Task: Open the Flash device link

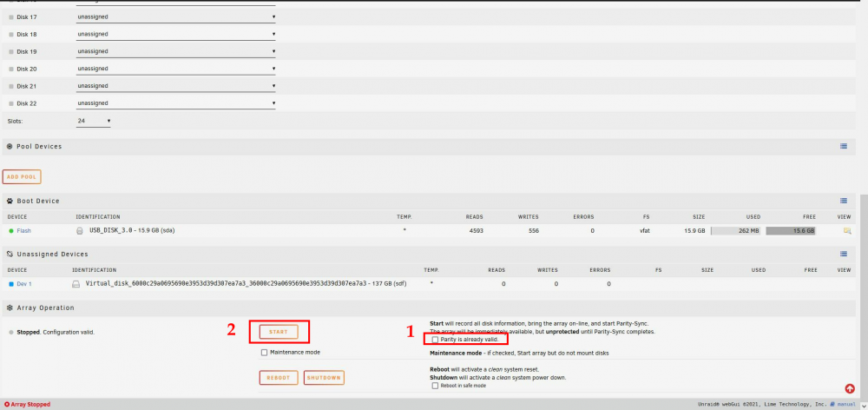Action: tap(23, 230)
